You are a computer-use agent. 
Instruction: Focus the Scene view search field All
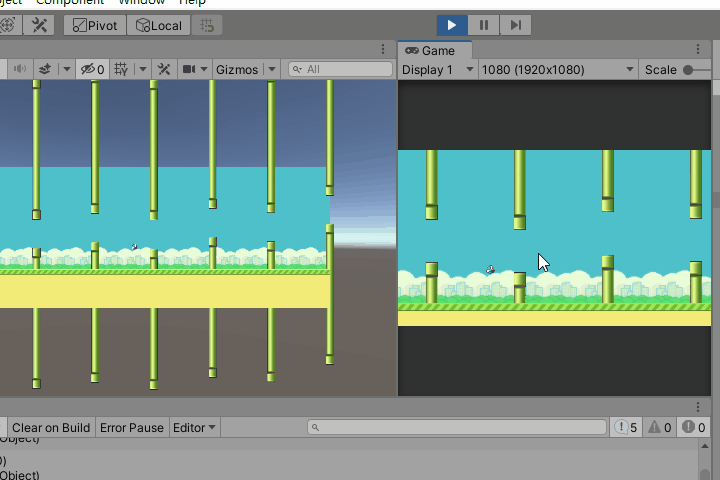tap(340, 69)
